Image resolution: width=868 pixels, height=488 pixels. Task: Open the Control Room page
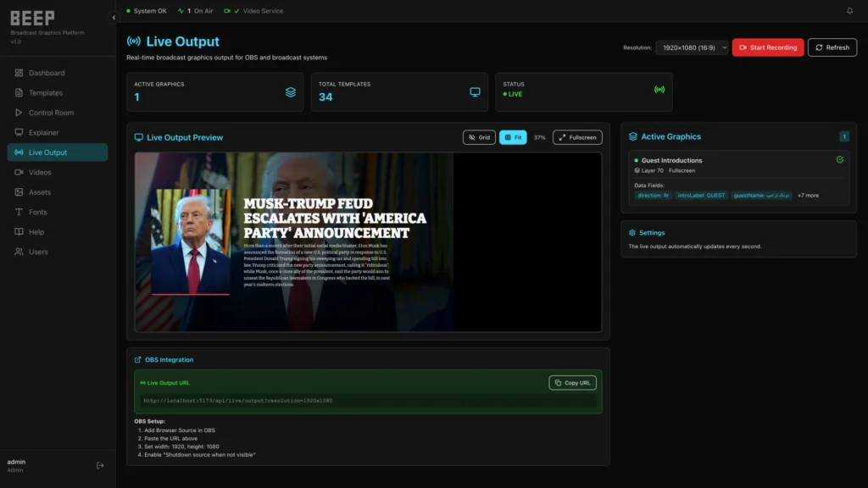pyautogui.click(x=51, y=113)
